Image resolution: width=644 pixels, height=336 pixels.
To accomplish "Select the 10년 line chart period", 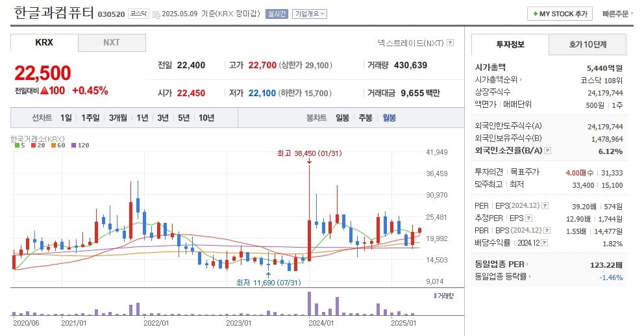I will pos(206,118).
